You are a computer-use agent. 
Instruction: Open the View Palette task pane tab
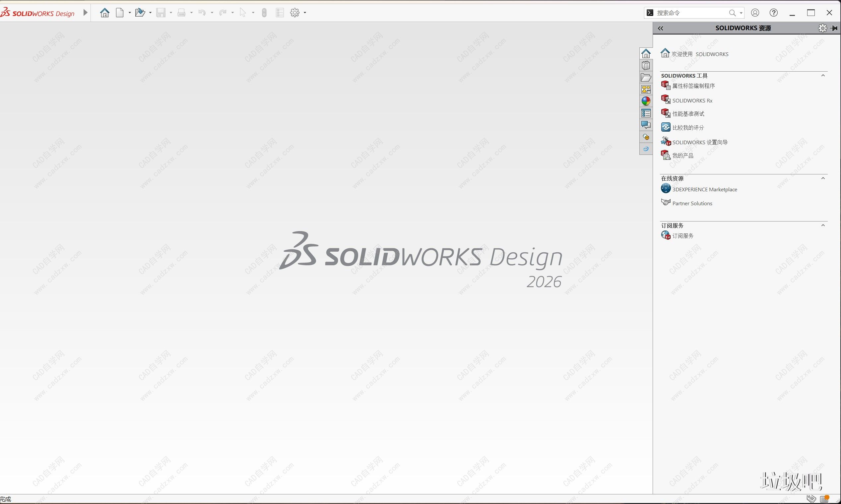tap(646, 90)
